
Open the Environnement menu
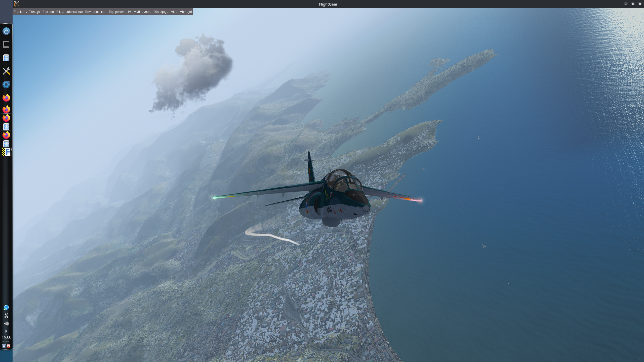[96, 12]
